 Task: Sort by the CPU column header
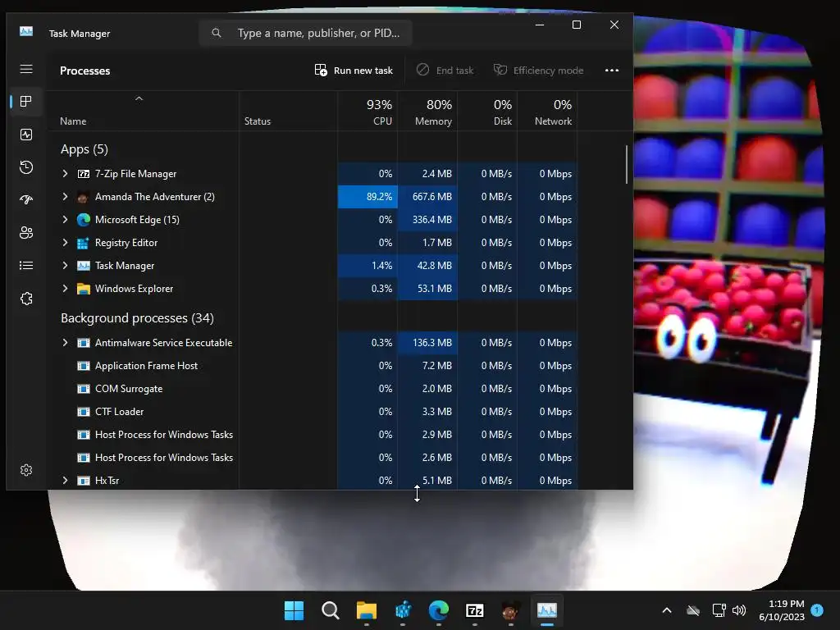(368, 112)
